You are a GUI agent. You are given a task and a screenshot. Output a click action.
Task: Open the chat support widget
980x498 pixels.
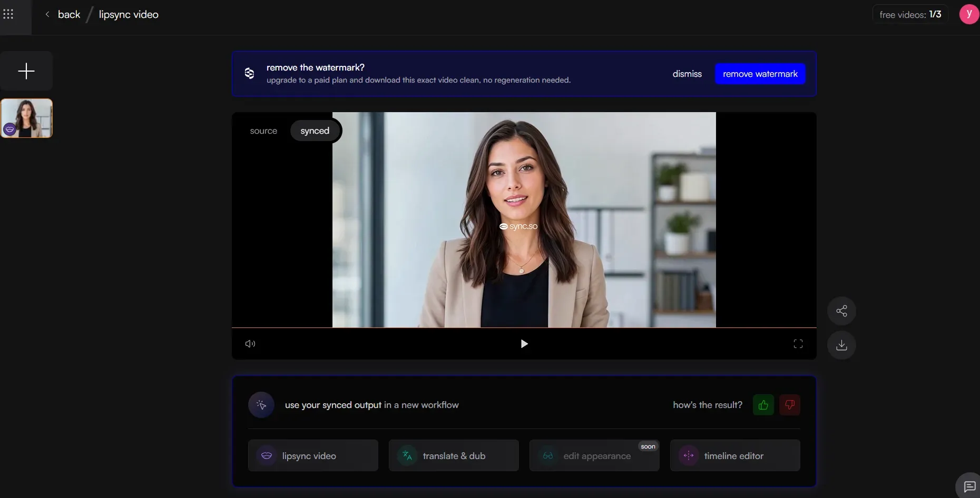coord(969,486)
